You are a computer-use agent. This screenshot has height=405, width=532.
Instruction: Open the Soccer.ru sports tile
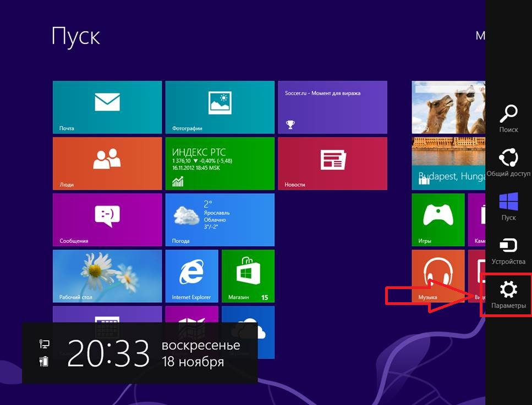click(x=332, y=107)
